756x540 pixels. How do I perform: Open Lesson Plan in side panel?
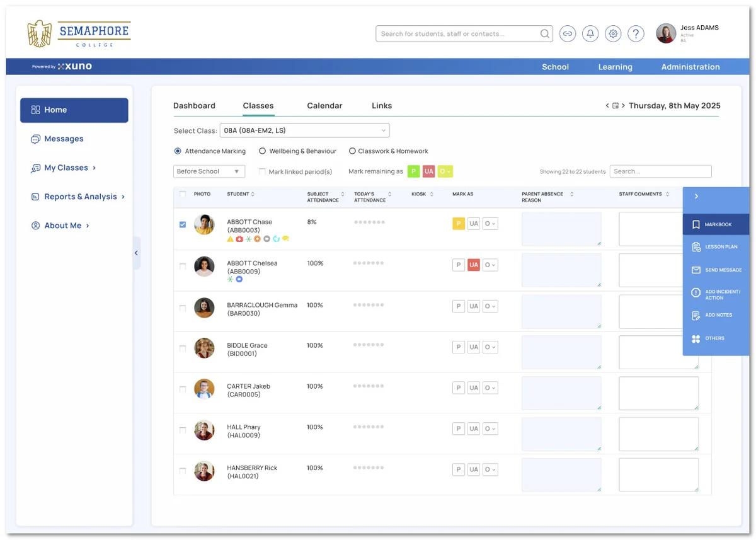[x=716, y=247]
